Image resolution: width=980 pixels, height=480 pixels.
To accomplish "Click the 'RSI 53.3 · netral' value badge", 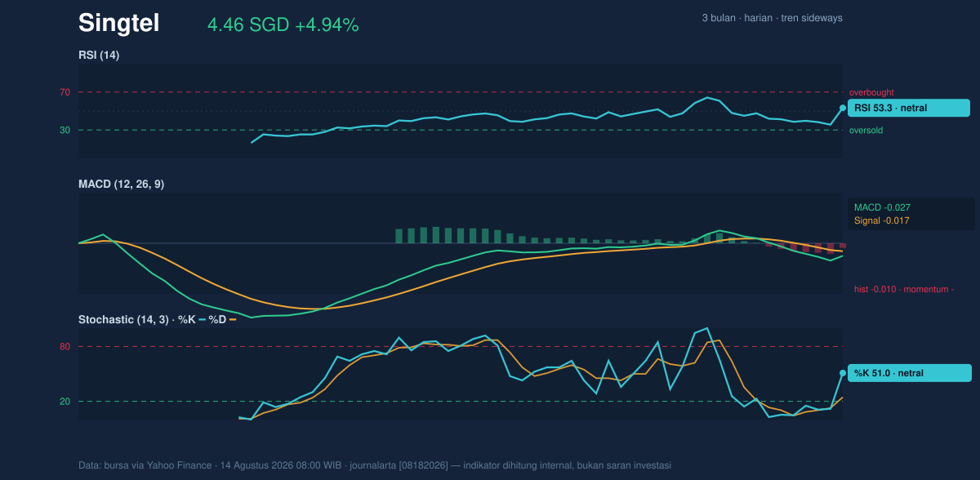I will [x=909, y=108].
